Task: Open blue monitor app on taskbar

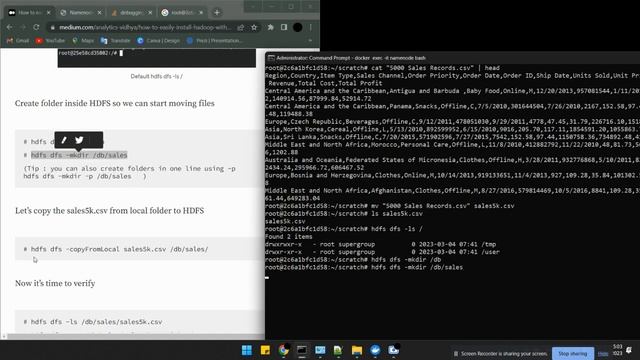Action: [x=320, y=350]
